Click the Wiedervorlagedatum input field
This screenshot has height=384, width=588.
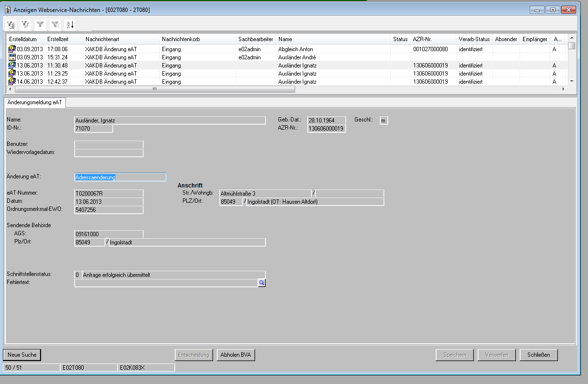click(x=109, y=153)
